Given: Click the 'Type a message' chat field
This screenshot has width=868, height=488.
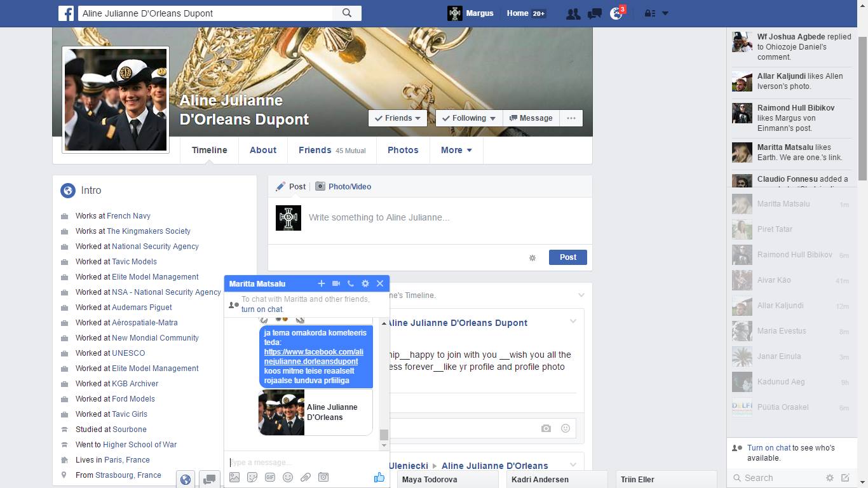Looking at the screenshot, I should click(x=307, y=462).
